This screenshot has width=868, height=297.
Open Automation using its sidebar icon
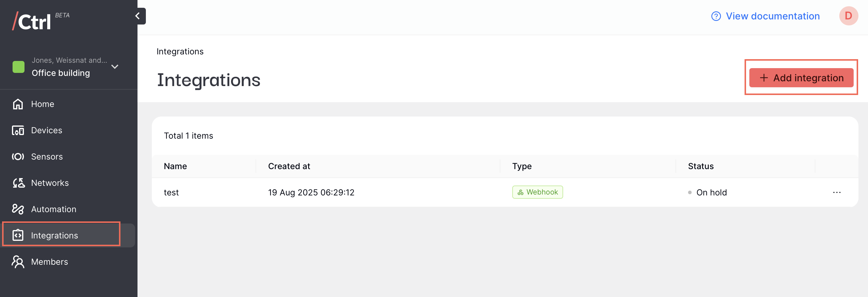coord(18,209)
